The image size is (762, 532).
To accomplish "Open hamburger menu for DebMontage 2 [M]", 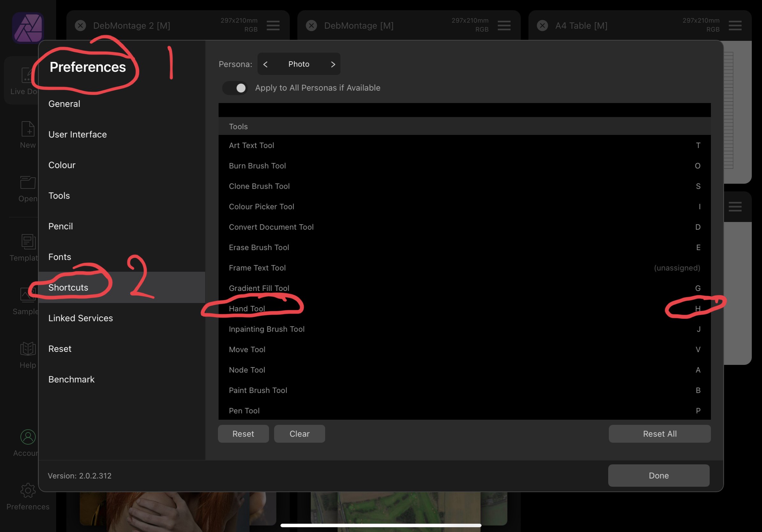I will [x=273, y=26].
